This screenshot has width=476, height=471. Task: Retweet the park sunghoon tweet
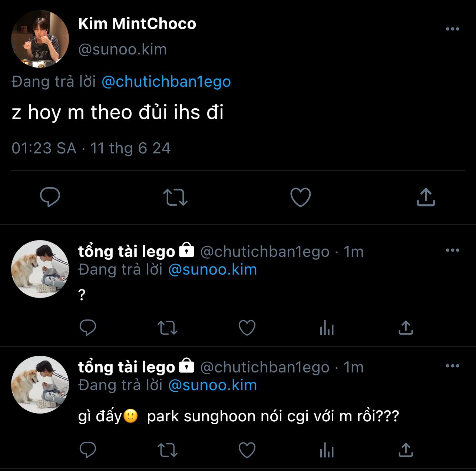tap(168, 450)
